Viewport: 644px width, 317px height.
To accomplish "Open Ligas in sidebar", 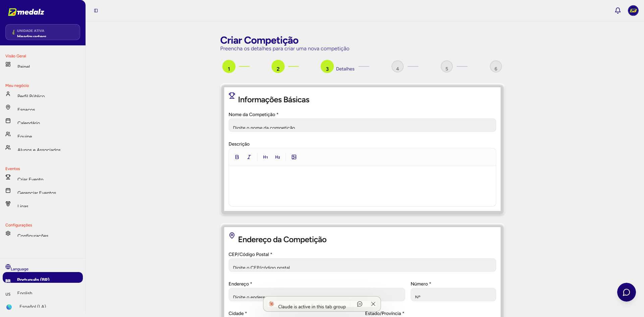I will point(43,204).
